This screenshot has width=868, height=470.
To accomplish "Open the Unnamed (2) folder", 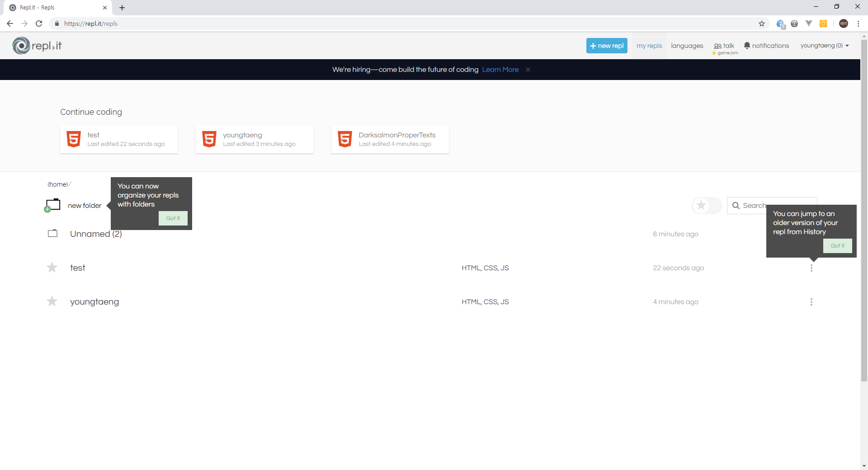I will pos(96,234).
